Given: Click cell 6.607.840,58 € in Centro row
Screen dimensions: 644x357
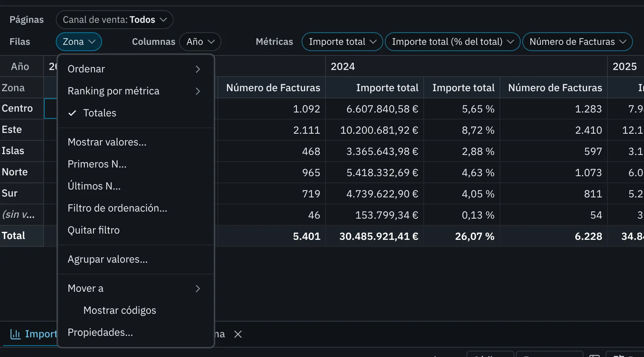Looking at the screenshot, I should coord(375,109).
